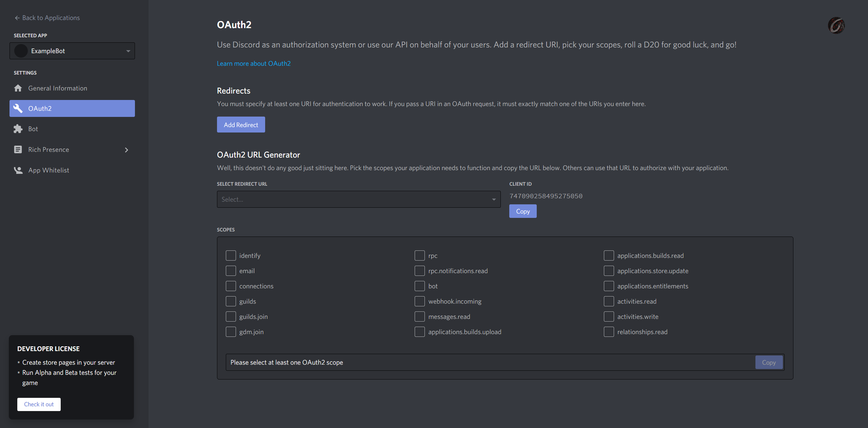This screenshot has height=428, width=868.
Task: Click the Rich Presence document icon
Action: [x=18, y=149]
